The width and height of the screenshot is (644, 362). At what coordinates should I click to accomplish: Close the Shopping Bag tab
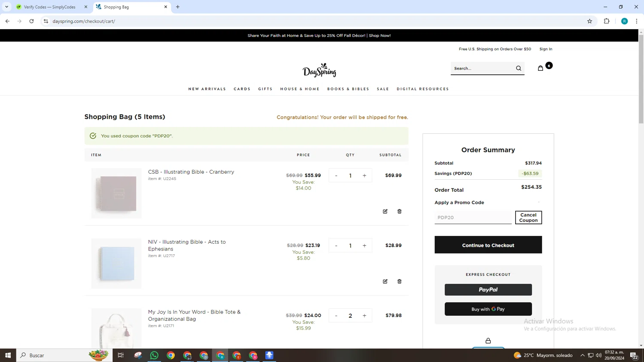[x=166, y=7]
